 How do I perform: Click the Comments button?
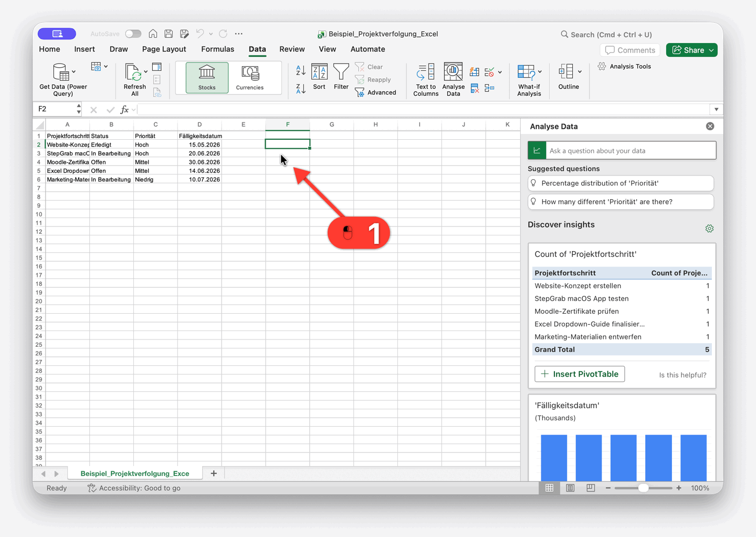tap(631, 50)
